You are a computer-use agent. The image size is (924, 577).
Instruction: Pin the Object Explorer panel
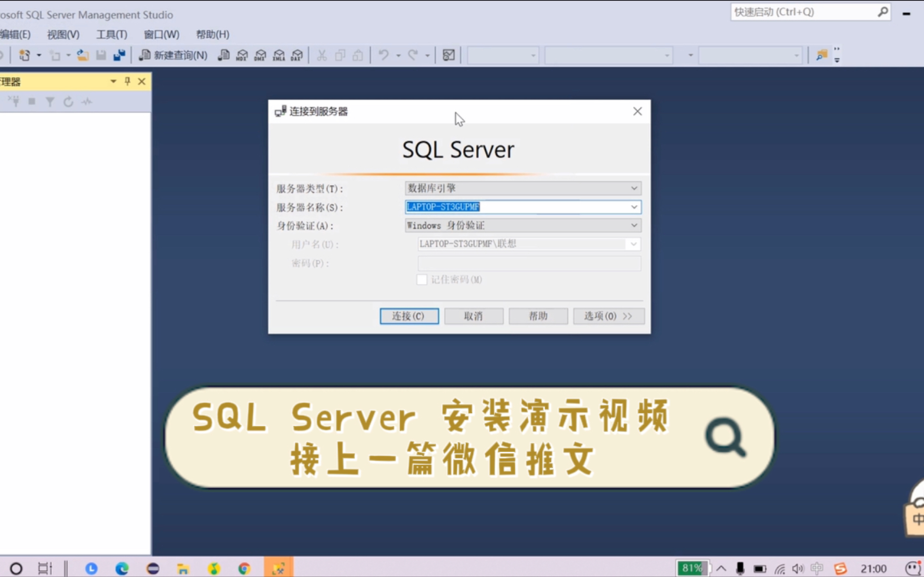127,81
